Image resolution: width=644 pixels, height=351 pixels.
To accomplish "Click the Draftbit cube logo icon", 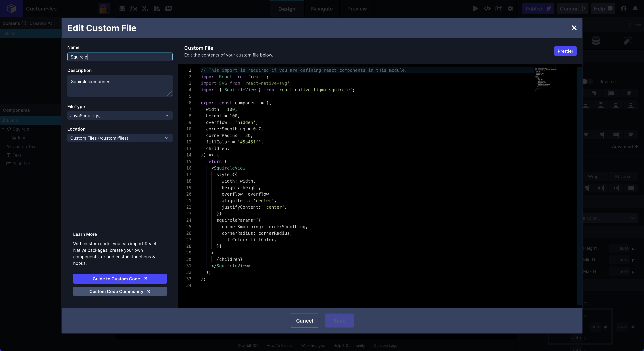I will [x=11, y=9].
